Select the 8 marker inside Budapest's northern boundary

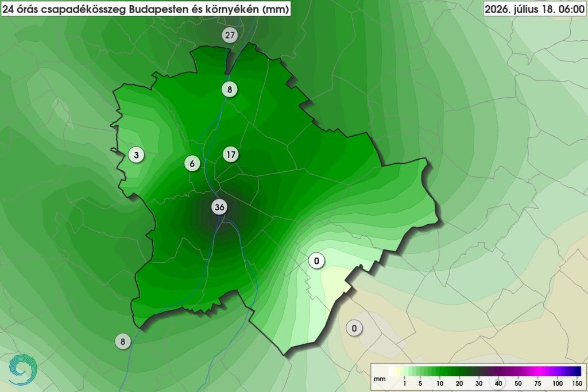coord(230,89)
